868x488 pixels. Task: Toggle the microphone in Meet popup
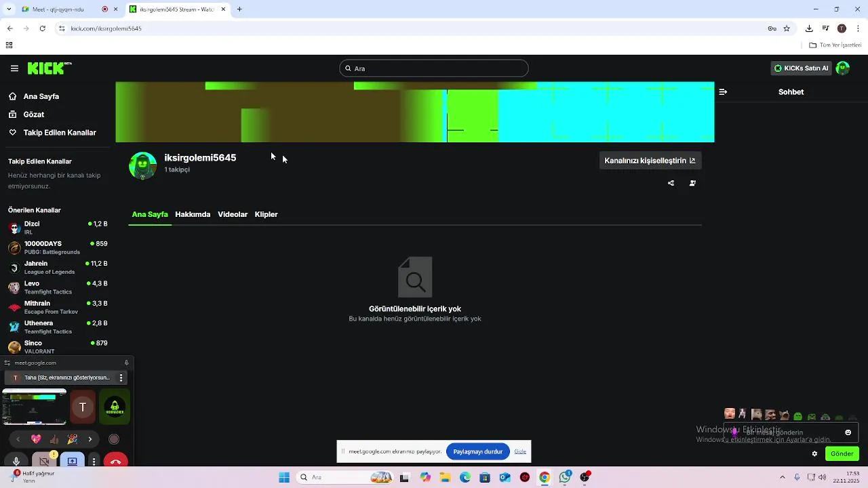[x=16, y=462]
